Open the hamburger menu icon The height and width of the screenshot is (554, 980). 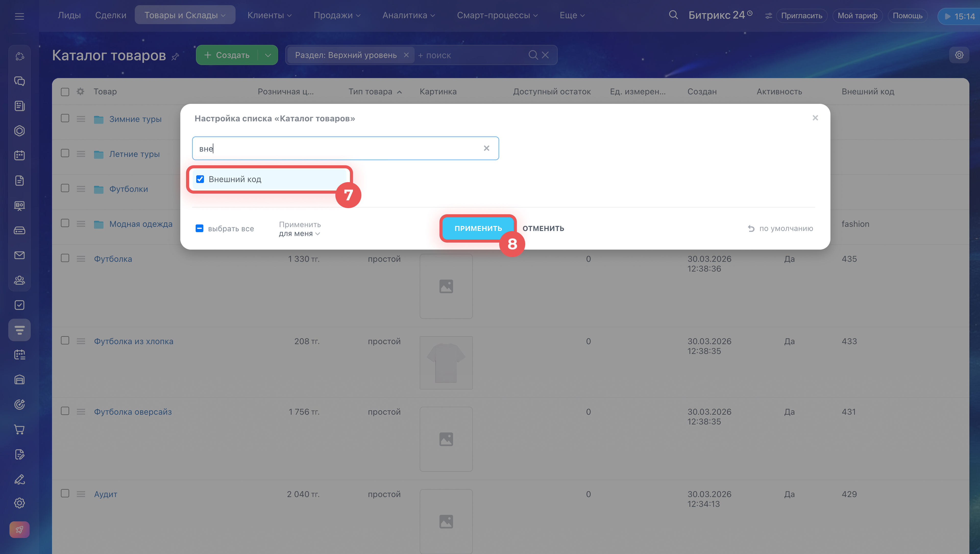tap(19, 16)
